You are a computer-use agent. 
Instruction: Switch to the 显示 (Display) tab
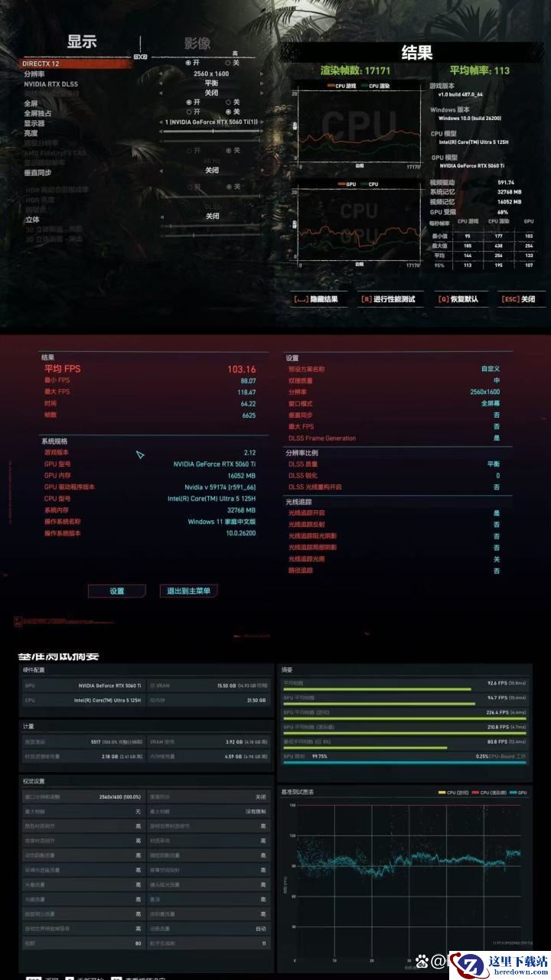[82, 42]
